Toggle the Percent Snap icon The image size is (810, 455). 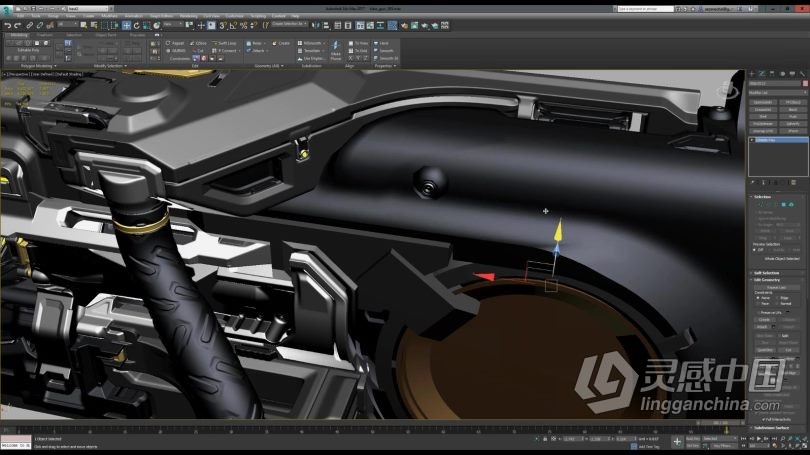243,25
